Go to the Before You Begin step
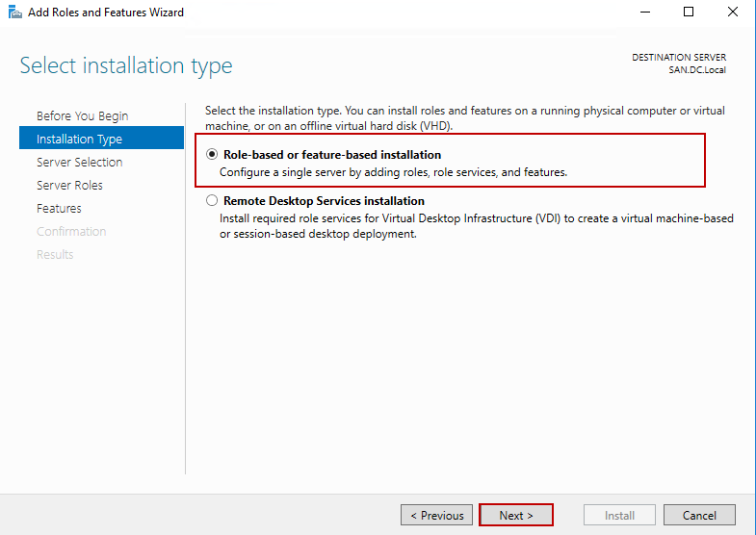The height and width of the screenshot is (535, 756). [82, 116]
